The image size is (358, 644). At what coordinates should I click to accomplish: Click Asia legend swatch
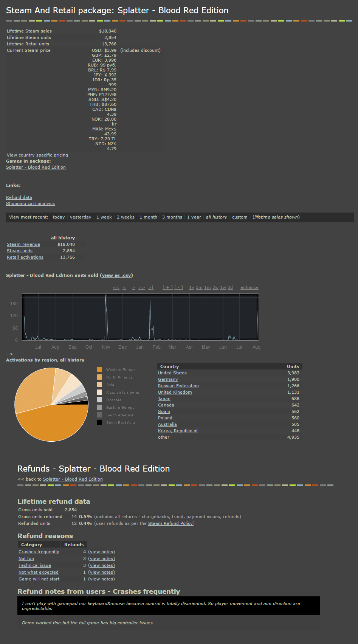(x=99, y=385)
